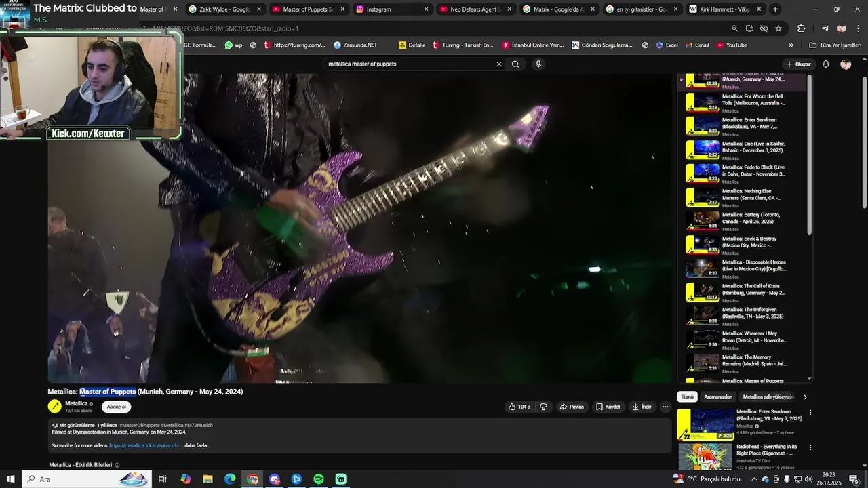
Task: Open YouTube bookmark in bookmarks bar
Action: point(732,45)
